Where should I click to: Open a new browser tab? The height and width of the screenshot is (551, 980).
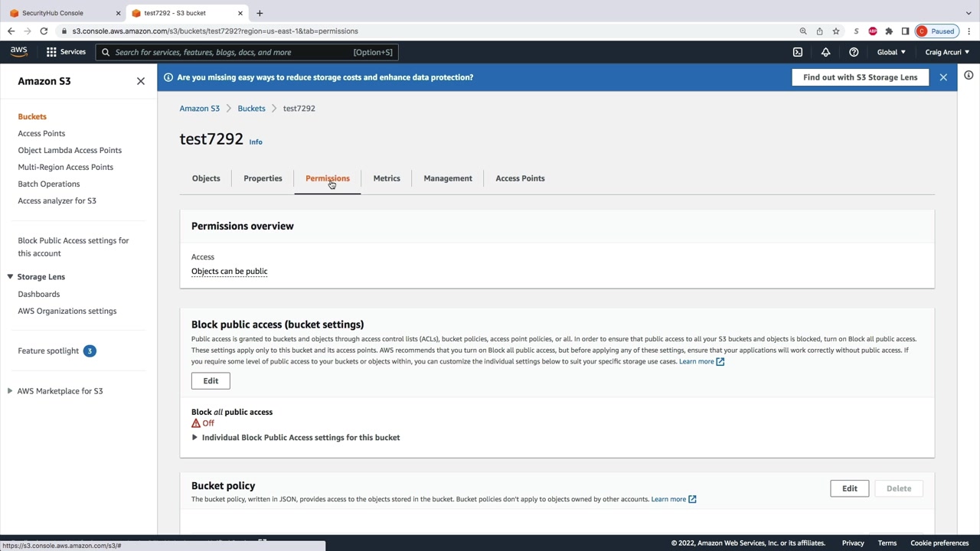click(x=260, y=13)
